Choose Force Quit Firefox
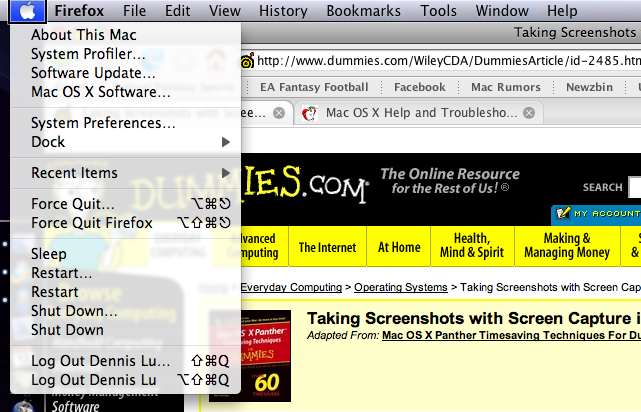 click(125, 223)
